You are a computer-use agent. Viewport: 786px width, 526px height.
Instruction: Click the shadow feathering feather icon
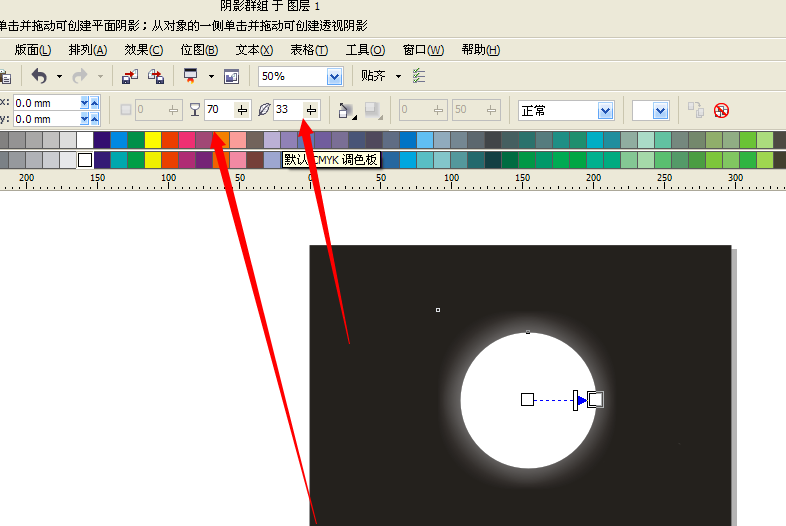coord(264,109)
